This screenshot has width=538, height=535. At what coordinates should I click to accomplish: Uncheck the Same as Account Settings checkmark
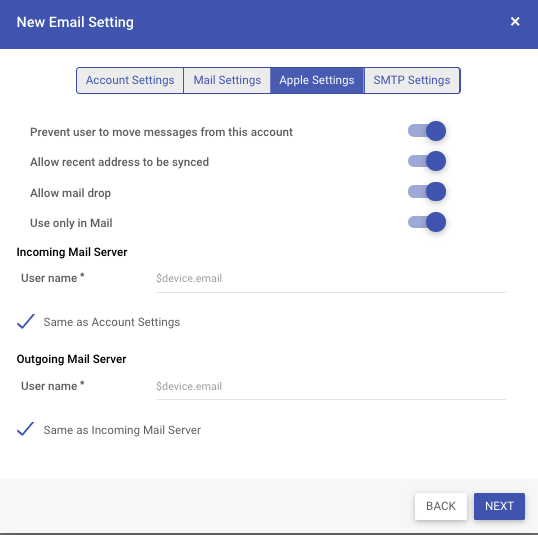[26, 322]
